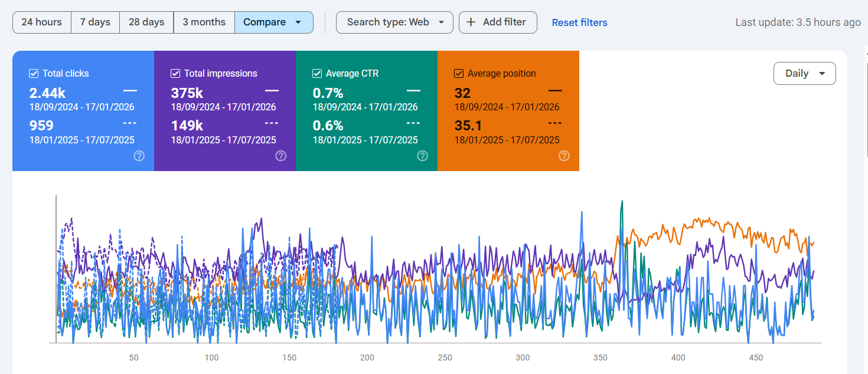This screenshot has width=868, height=374.
Task: Open help for Average CTR metric
Action: coord(422,156)
